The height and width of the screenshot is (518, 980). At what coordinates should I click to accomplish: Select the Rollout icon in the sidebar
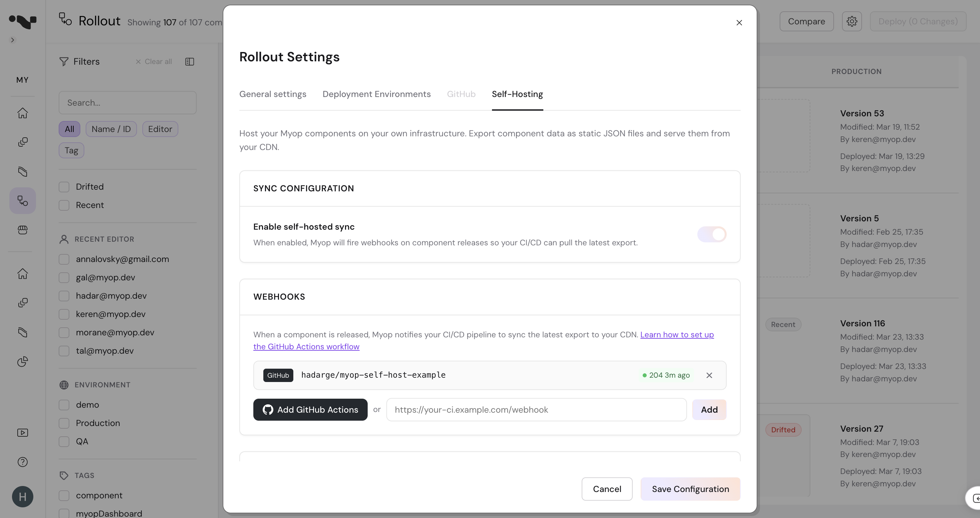22,200
